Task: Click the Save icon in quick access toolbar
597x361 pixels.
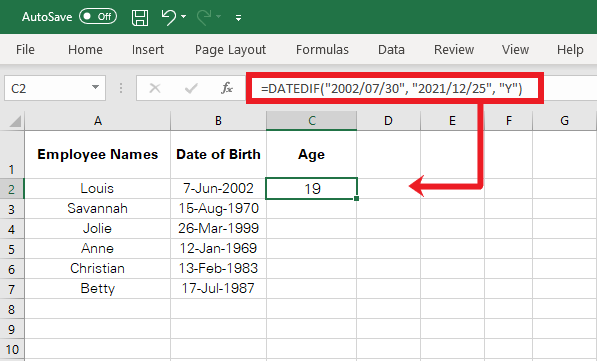Action: (140, 17)
